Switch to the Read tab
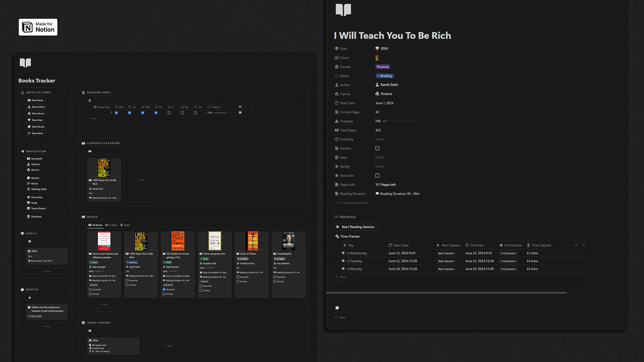The width and height of the screenshot is (644, 362). 125,225
